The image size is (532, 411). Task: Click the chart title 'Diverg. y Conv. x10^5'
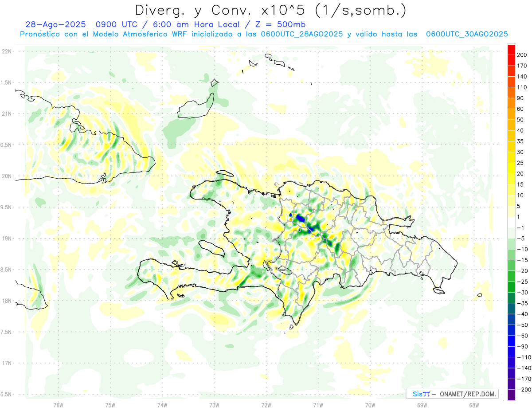(x=221, y=10)
